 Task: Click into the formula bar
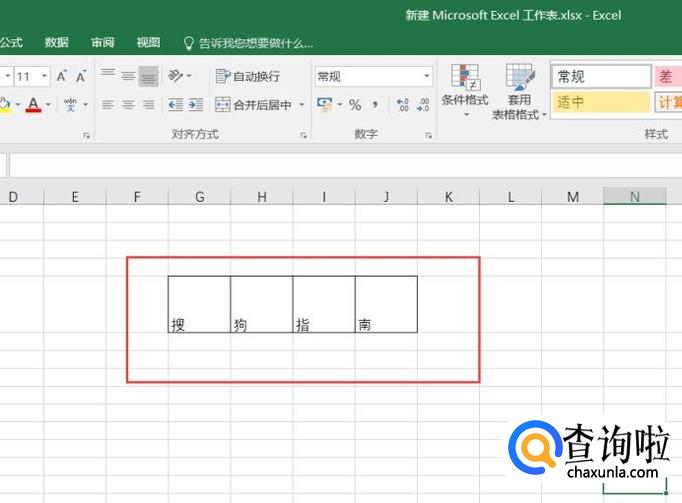(346, 164)
